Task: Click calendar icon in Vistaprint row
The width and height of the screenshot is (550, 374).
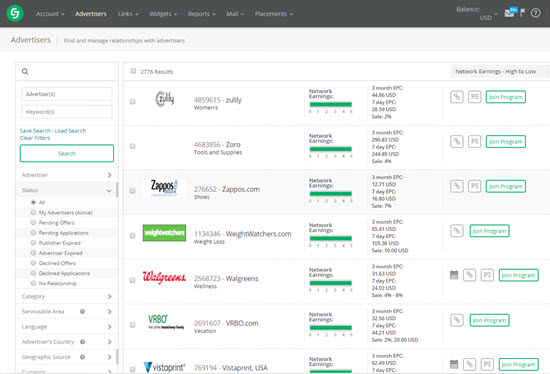Action: tap(454, 365)
